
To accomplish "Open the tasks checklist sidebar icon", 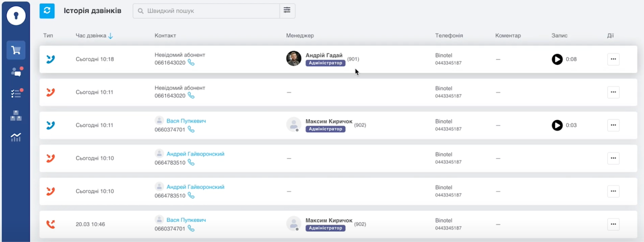I will 16,94.
